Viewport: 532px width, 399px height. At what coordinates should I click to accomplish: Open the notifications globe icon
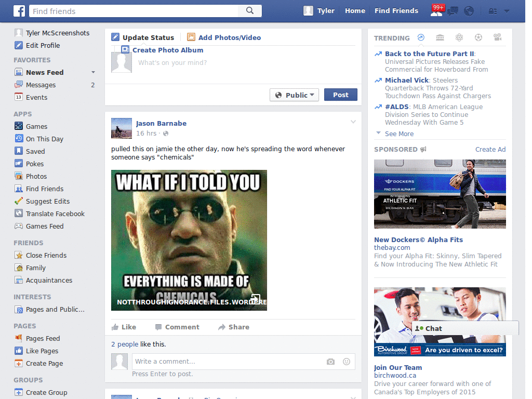click(x=469, y=11)
